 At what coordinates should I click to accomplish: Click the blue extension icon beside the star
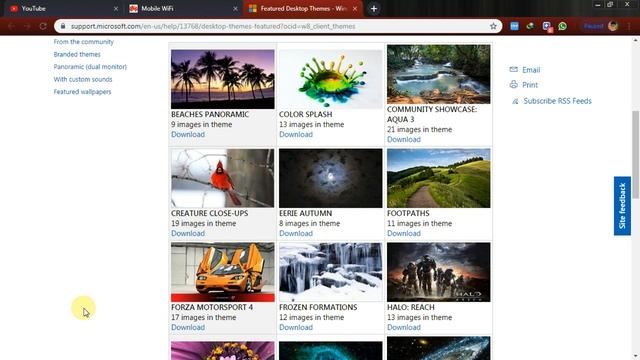pos(514,26)
